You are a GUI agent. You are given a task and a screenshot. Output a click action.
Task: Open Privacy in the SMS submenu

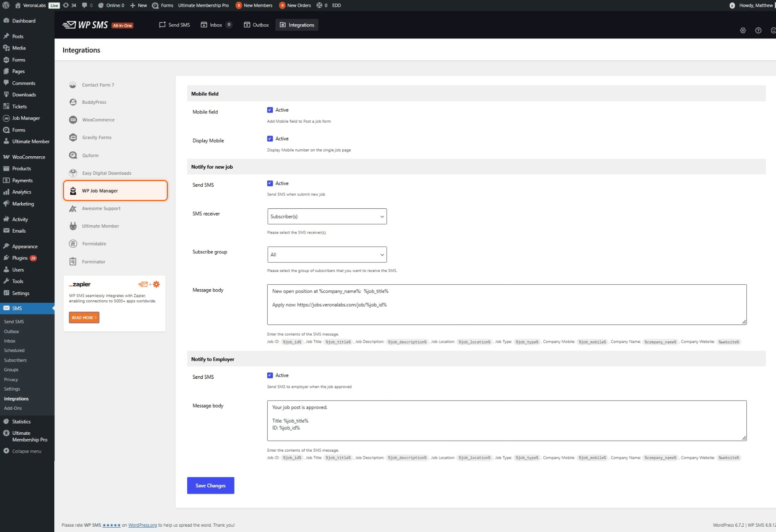[11, 380]
